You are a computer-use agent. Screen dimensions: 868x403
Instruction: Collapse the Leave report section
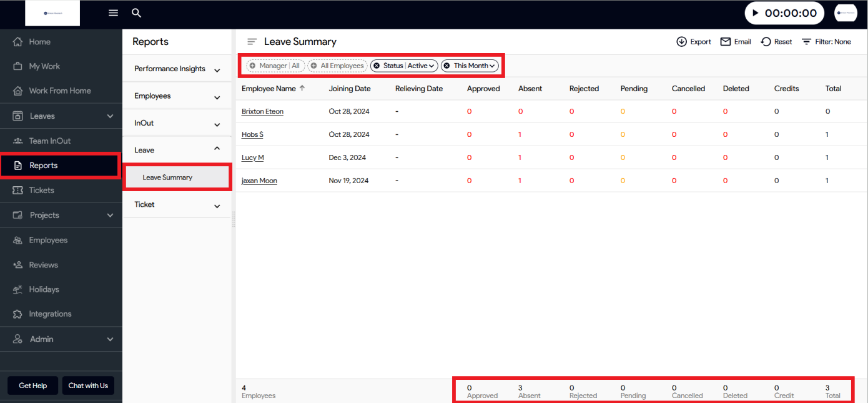(217, 149)
